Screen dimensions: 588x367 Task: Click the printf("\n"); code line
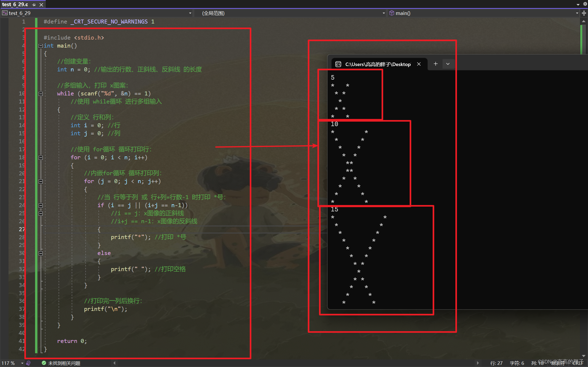[x=106, y=309]
